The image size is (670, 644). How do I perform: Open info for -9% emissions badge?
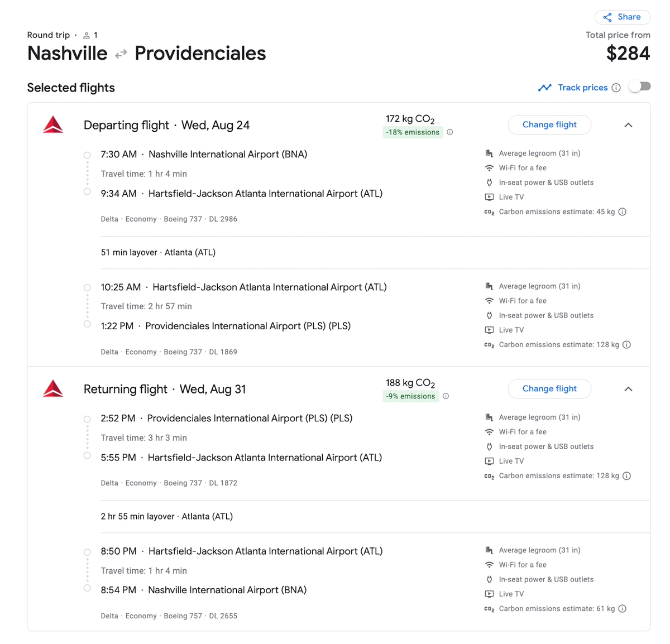pyautogui.click(x=446, y=396)
